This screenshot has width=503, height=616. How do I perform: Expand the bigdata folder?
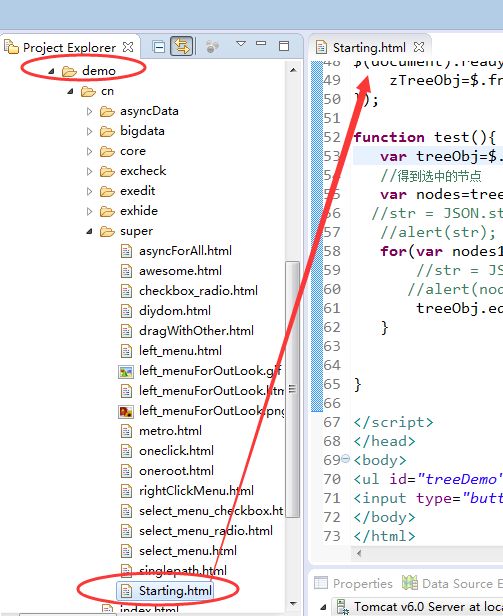[x=90, y=132]
